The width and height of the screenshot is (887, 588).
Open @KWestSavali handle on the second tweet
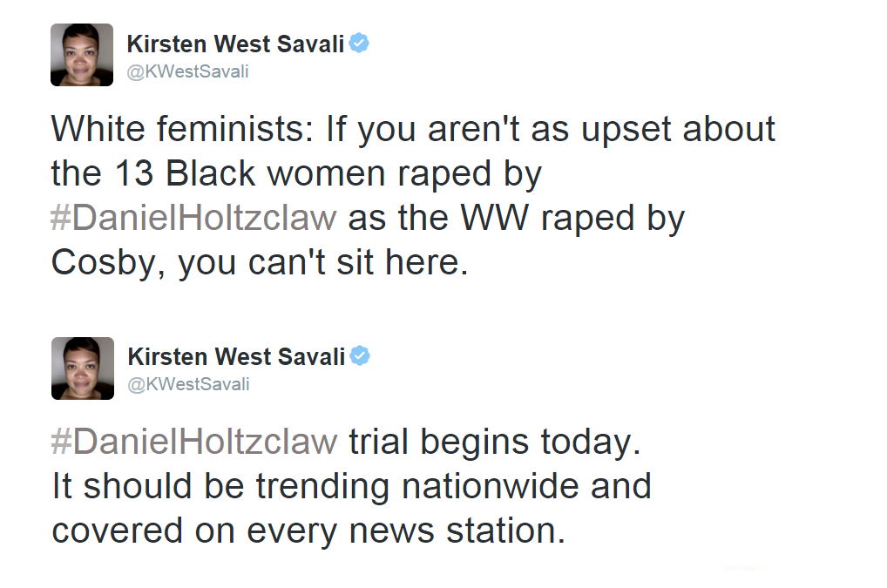coord(189,384)
